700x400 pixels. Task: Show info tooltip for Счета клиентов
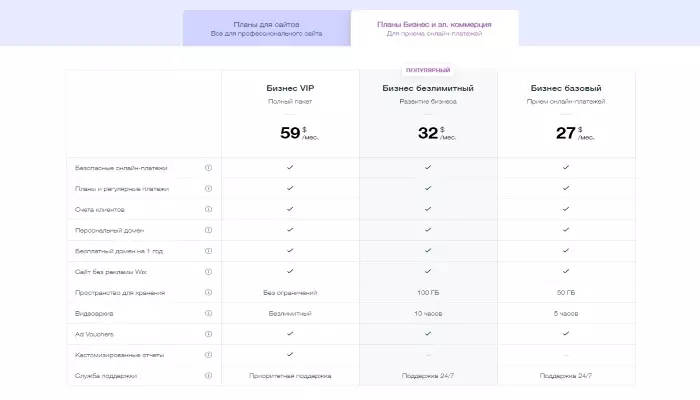click(208, 209)
